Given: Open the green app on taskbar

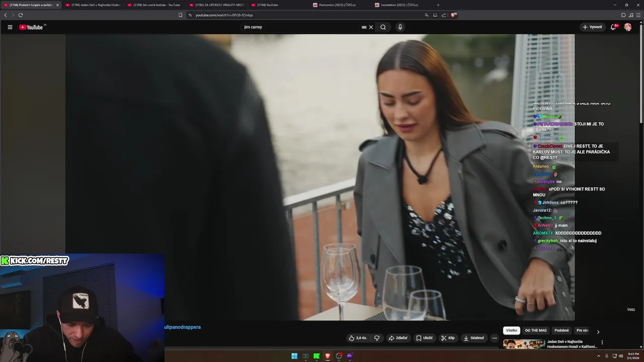Looking at the screenshot, I should [x=316, y=356].
